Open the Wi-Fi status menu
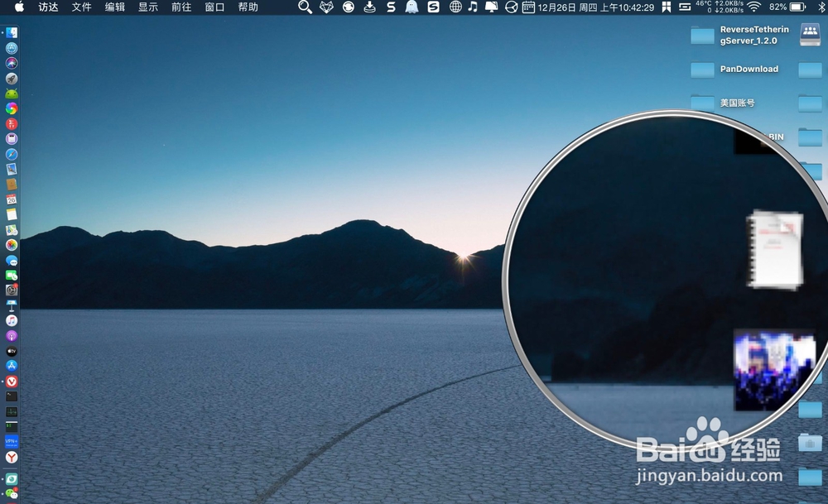This screenshot has height=504, width=828. [754, 7]
